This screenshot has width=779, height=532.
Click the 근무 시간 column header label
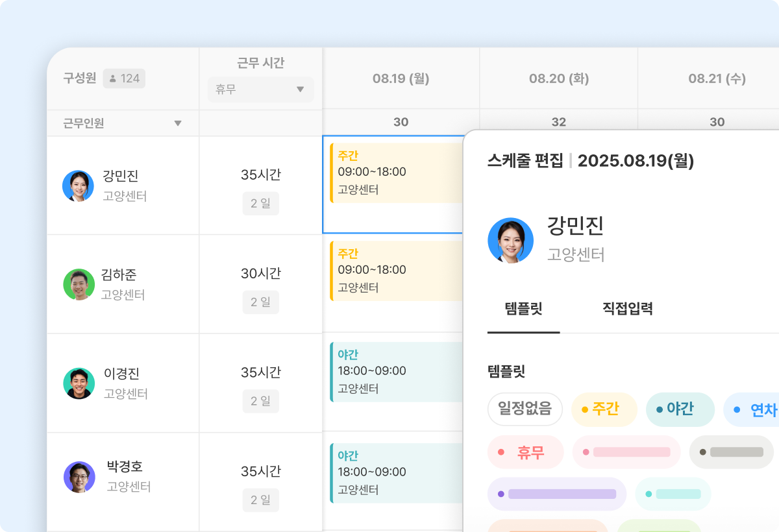(x=261, y=63)
